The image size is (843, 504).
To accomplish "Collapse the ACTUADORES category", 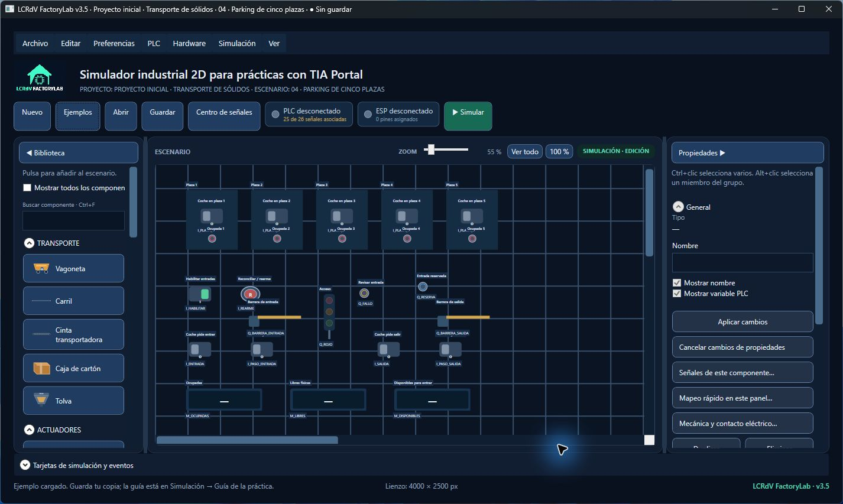I will point(29,430).
